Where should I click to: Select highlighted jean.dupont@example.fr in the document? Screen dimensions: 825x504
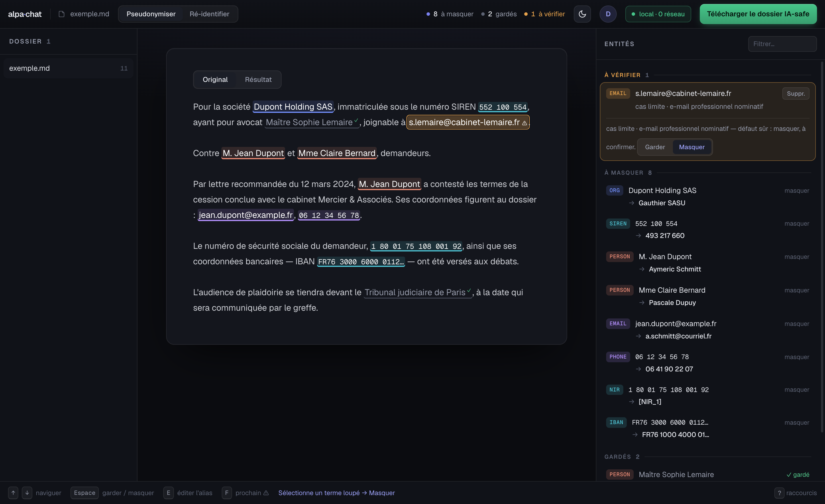246,215
